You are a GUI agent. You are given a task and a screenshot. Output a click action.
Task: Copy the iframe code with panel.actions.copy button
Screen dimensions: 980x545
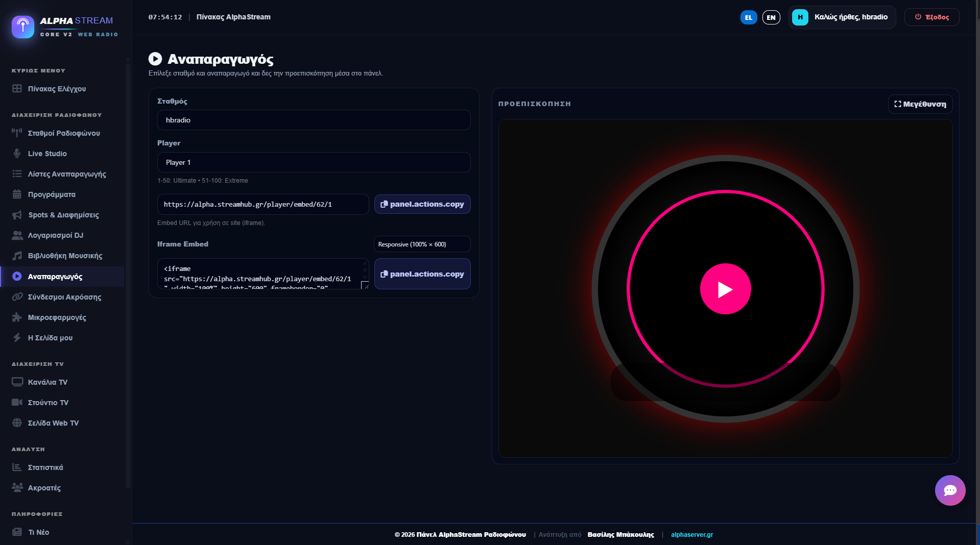pos(422,274)
